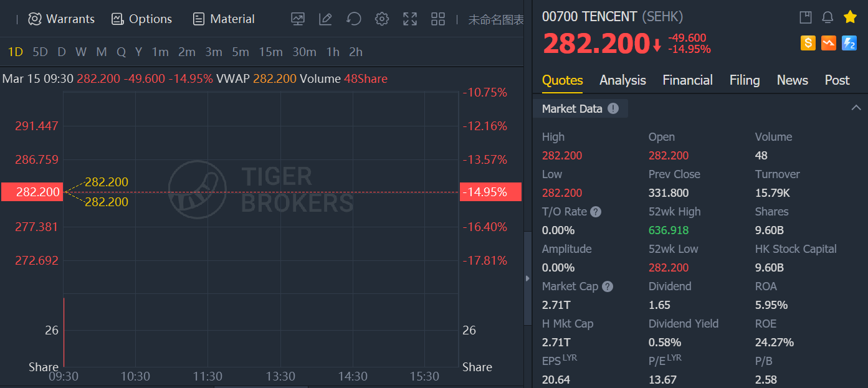Switch to the Financial tab
868x388 pixels.
click(687, 80)
